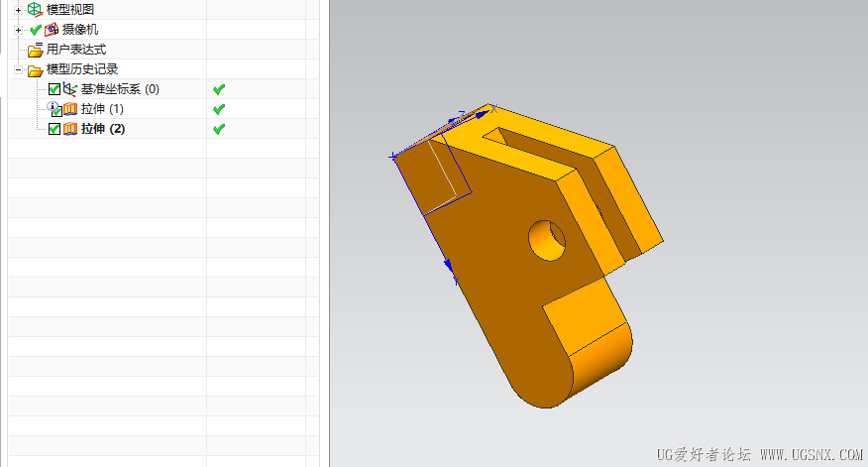Click the circular hole on the model
Screen dimensions: 868x467
point(547,240)
